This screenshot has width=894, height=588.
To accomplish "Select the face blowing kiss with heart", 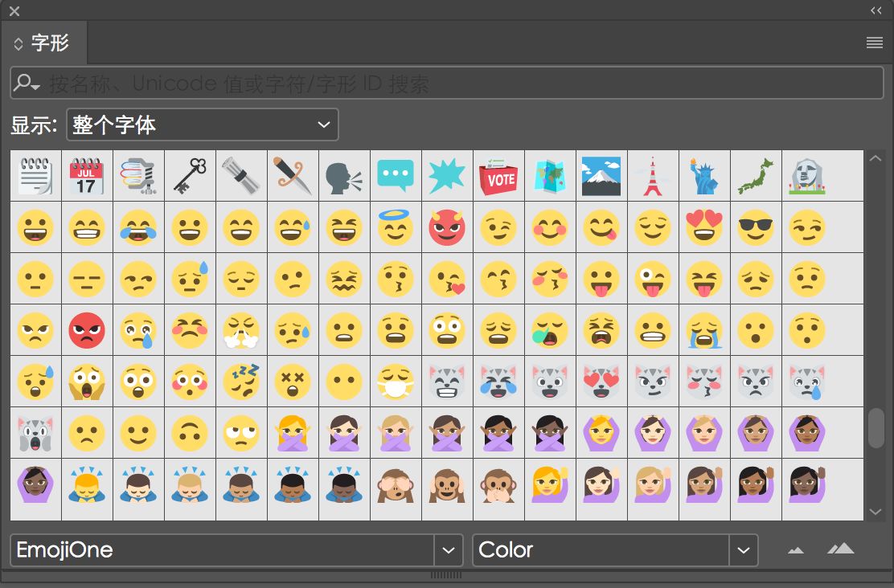I will tap(447, 279).
